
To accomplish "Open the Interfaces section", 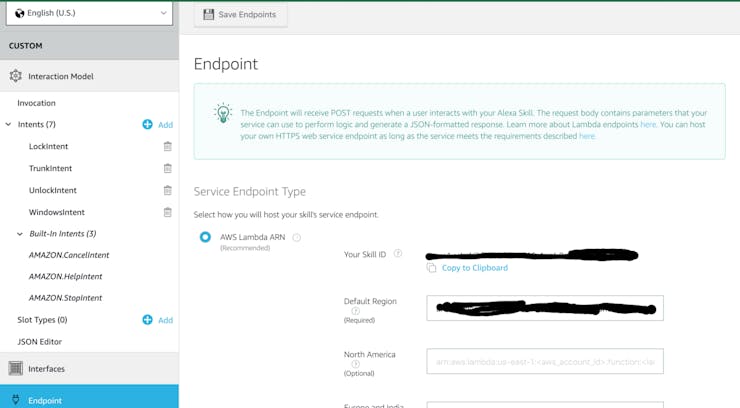I will tap(89, 368).
